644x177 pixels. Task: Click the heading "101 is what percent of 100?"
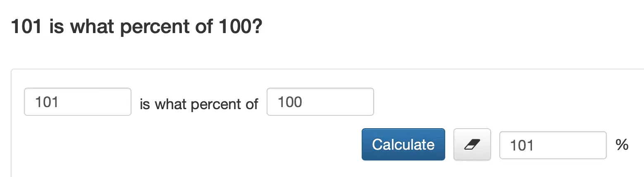coord(137,28)
